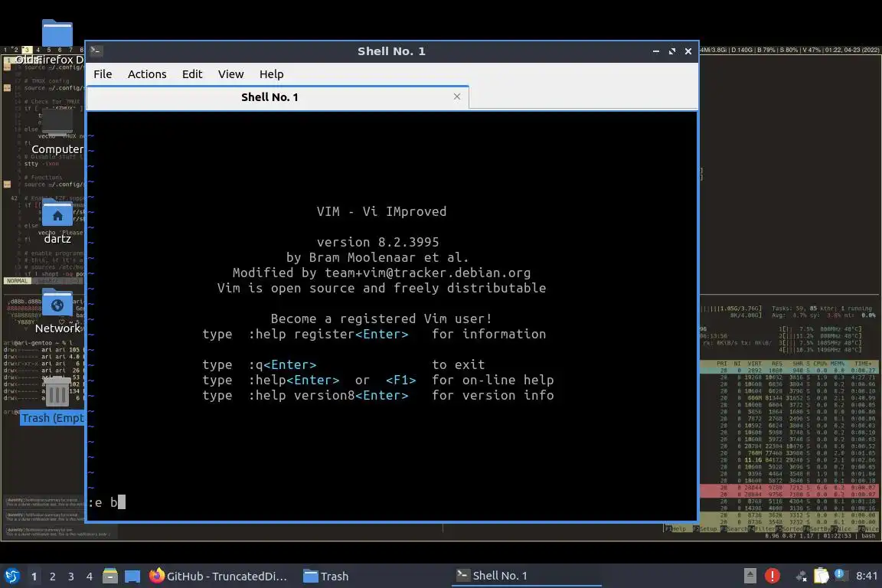Click the 'version 8.2.3995' line in Vim

click(377, 242)
